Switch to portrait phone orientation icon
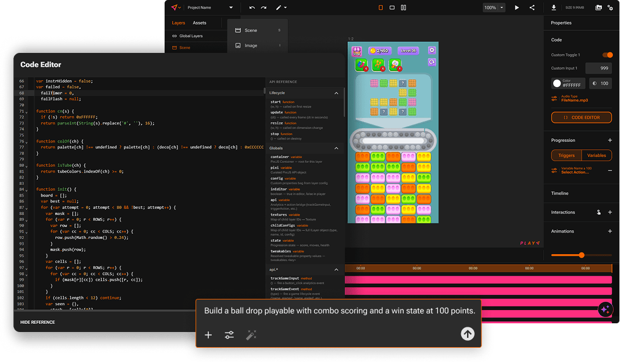Viewport: 620px width, 364px height. click(x=380, y=8)
